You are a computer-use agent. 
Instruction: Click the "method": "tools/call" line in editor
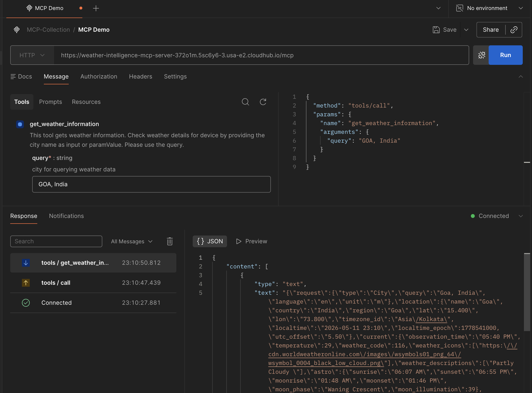point(353,106)
